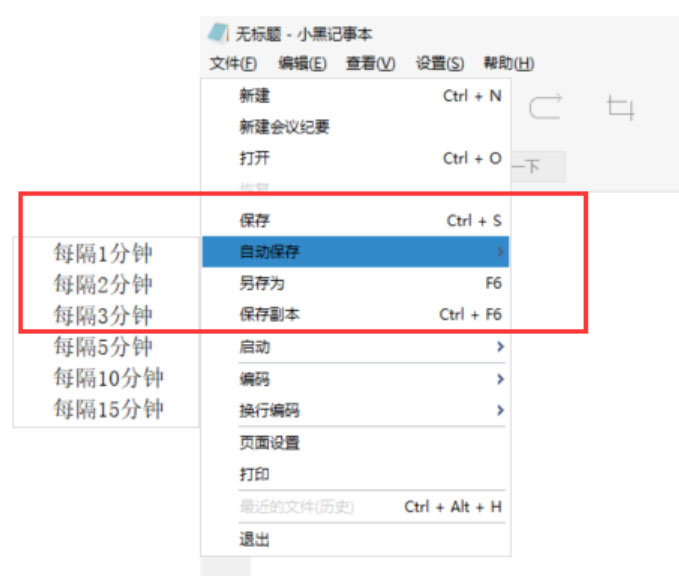The width and height of the screenshot is (679, 576).
Task: Expand the 自动保存 submenu arrow
Action: (x=500, y=251)
